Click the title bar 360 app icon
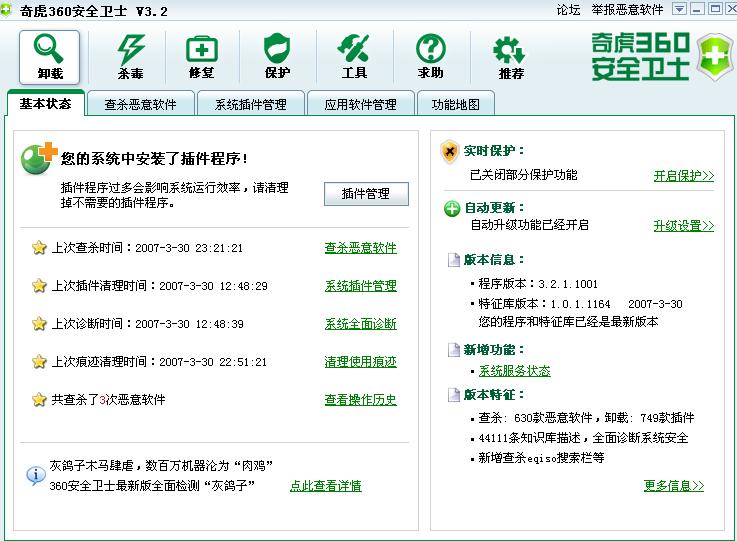The image size is (737, 541). click(x=6, y=9)
